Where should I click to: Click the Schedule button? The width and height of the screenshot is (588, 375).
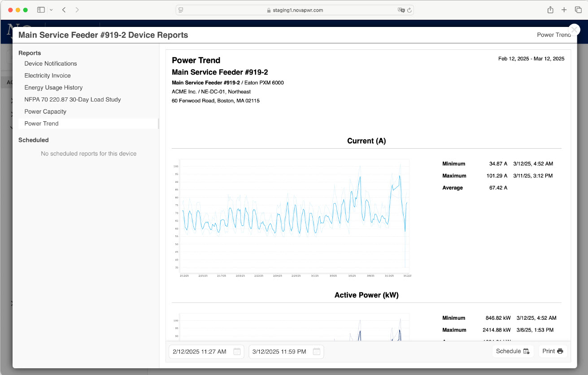pos(513,351)
